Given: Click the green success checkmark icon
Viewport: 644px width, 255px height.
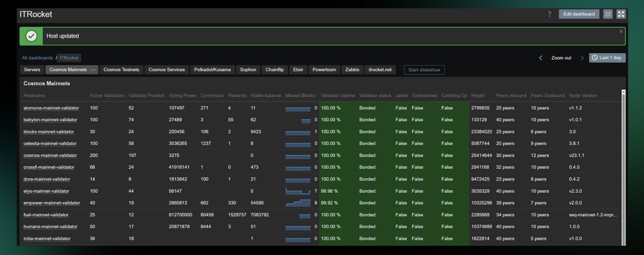Looking at the screenshot, I should [x=31, y=36].
